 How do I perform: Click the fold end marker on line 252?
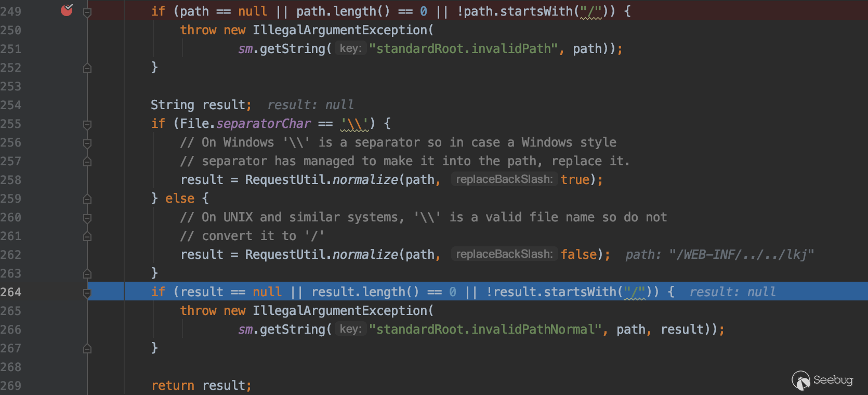pyautogui.click(x=87, y=68)
